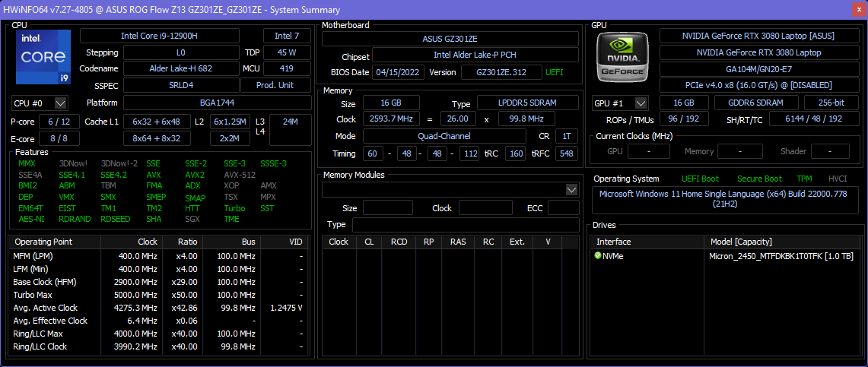Image resolution: width=868 pixels, height=367 pixels.
Task: Click the BIOS version GZ301ZE.312 value
Action: pyautogui.click(x=501, y=72)
